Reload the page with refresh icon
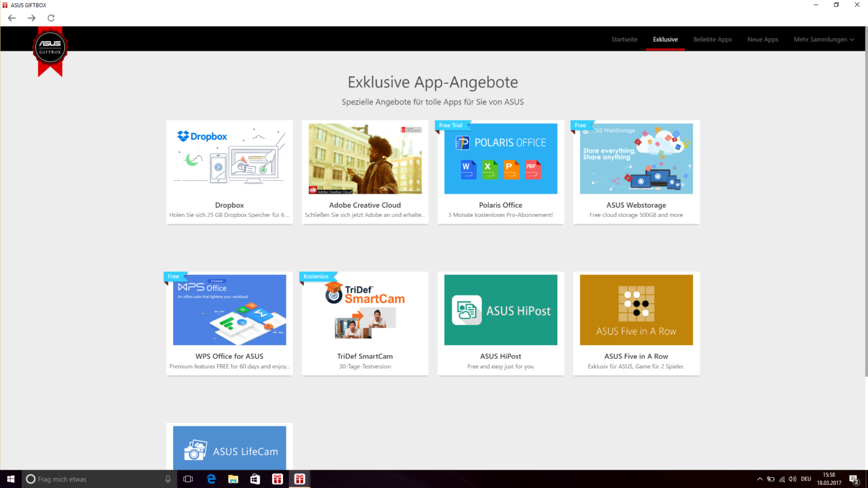Screen dimensions: 868x488 coord(51,18)
